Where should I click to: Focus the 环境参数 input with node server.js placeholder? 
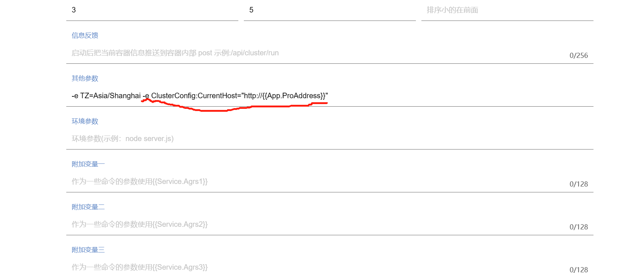(x=330, y=139)
